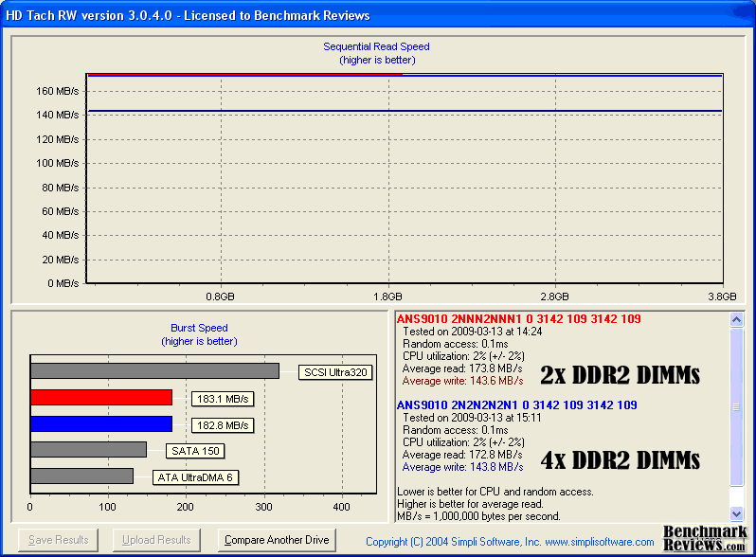Click the ATA UltraDMA 6 label

(195, 476)
